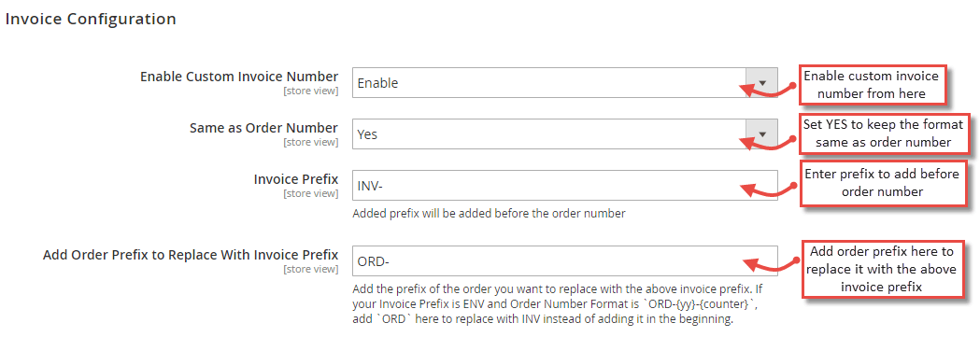The width and height of the screenshot is (980, 337).
Task: Click the 'Enter prefix to add before' callout
Action: coord(882,183)
